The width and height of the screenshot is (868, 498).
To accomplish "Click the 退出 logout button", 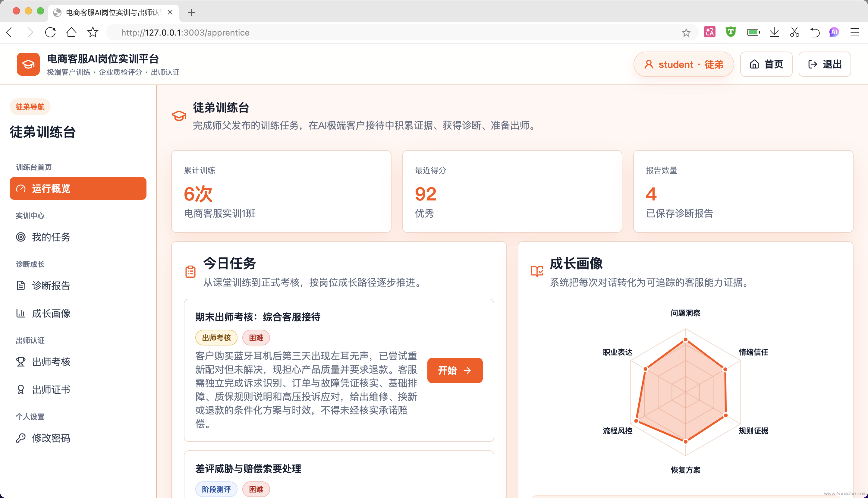I will click(x=825, y=64).
